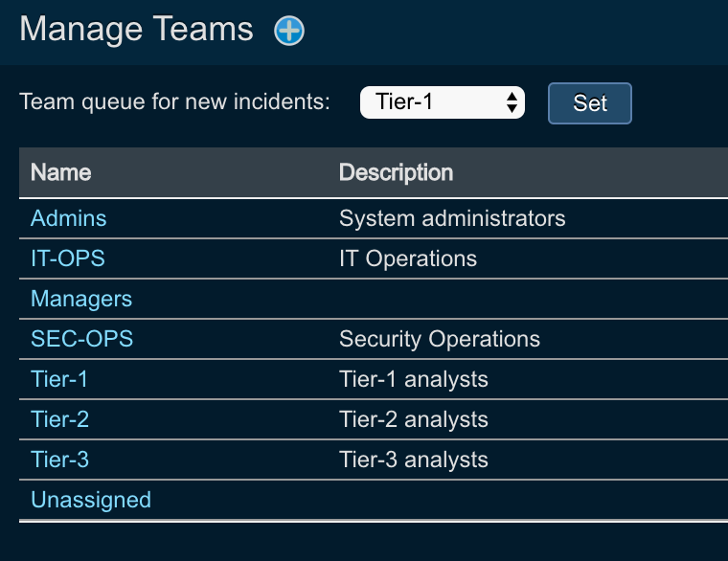
Task: Click the Manage Teams page heading
Action: (x=136, y=30)
